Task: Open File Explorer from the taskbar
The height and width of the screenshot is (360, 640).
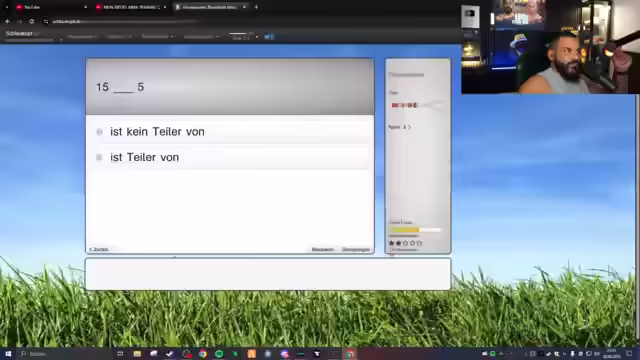Action: point(137,354)
